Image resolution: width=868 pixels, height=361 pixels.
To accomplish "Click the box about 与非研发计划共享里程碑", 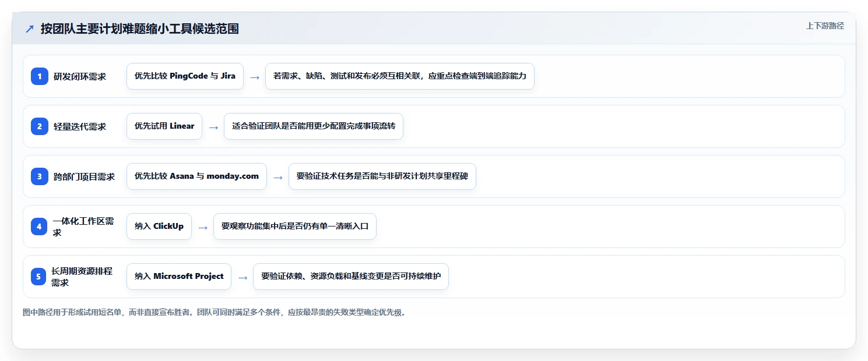I will coord(382,176).
